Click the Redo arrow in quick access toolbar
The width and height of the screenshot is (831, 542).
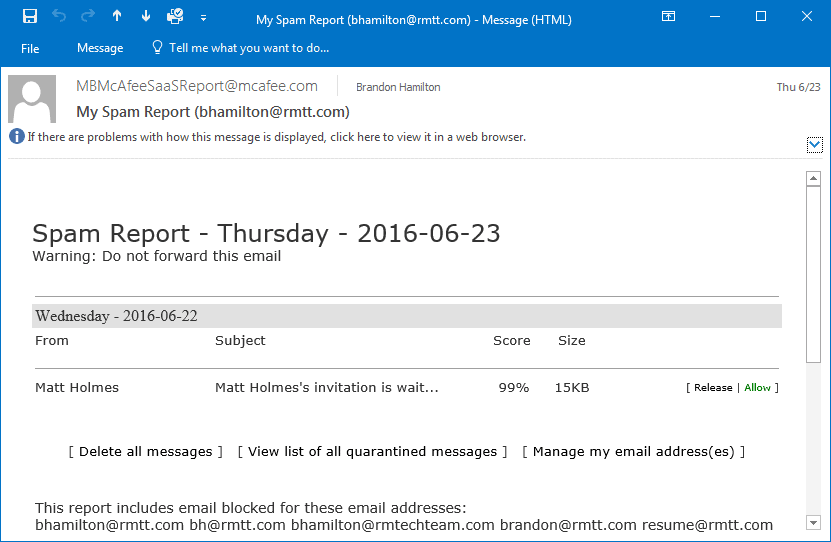(87, 16)
